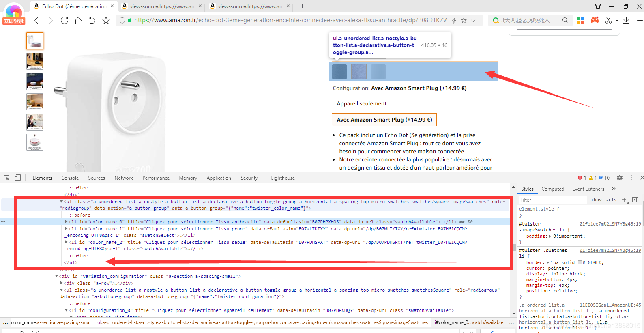Screen dimensions: 644x333
Task: Toggle computed styles sidebar pane icon
Action: click(635, 200)
